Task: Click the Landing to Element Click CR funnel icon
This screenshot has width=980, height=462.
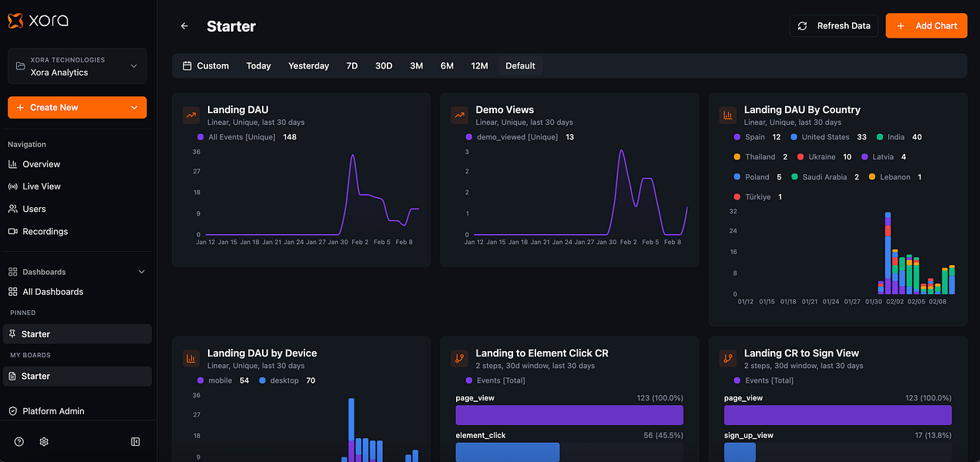Action: (x=459, y=359)
